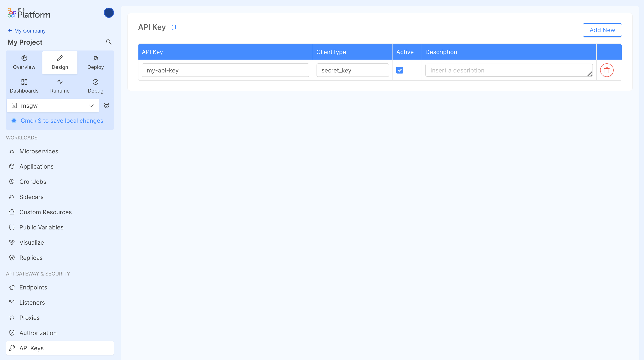This screenshot has height=360, width=644.
Task: Open the Custom Resources section
Action: click(x=46, y=212)
